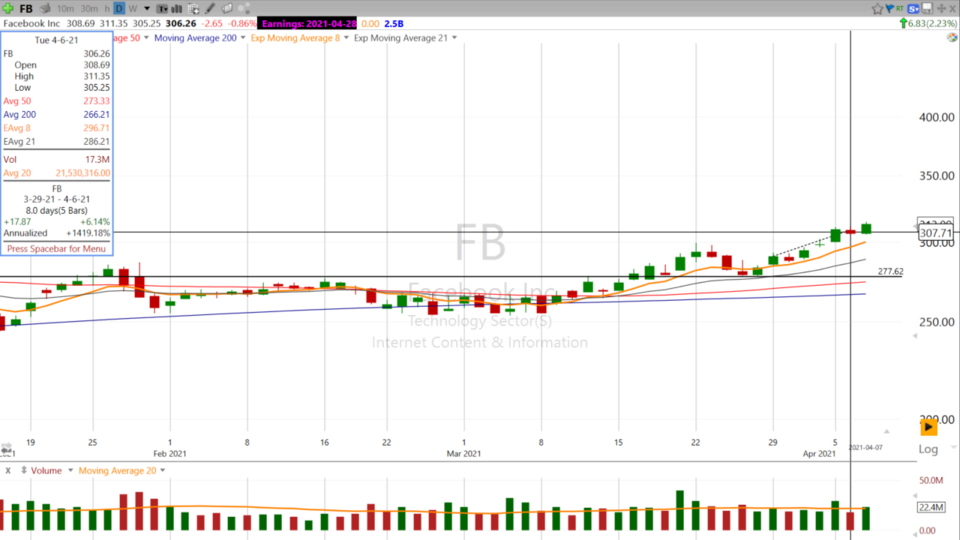Click the Volume indicator label

tap(47, 470)
